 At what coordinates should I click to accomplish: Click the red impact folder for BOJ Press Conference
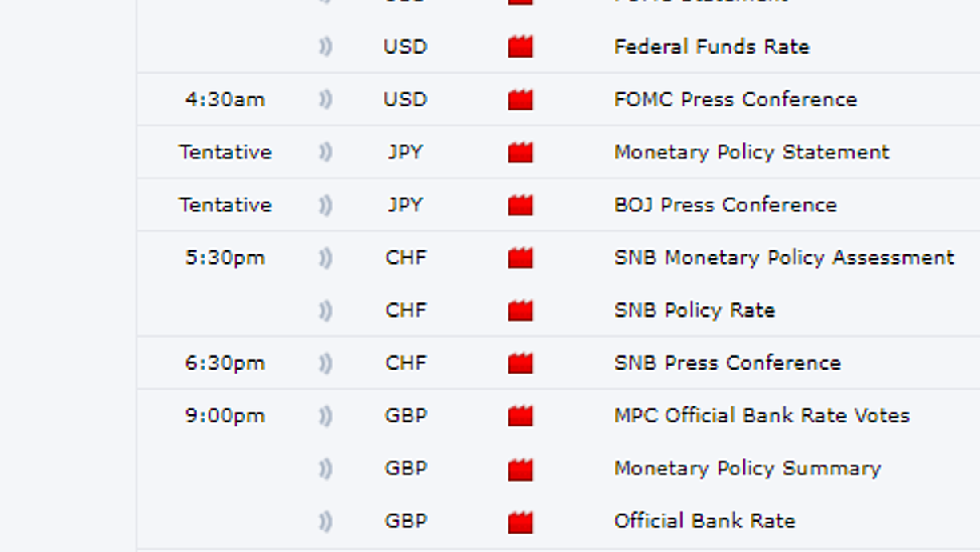click(520, 206)
